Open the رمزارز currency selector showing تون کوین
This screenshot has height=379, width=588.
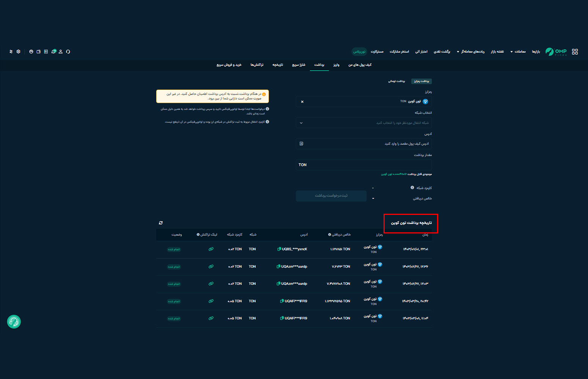coord(364,102)
